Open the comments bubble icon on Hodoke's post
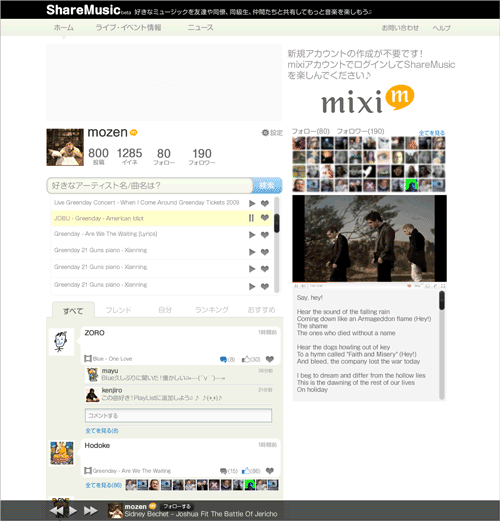The image size is (500, 521). (x=223, y=471)
